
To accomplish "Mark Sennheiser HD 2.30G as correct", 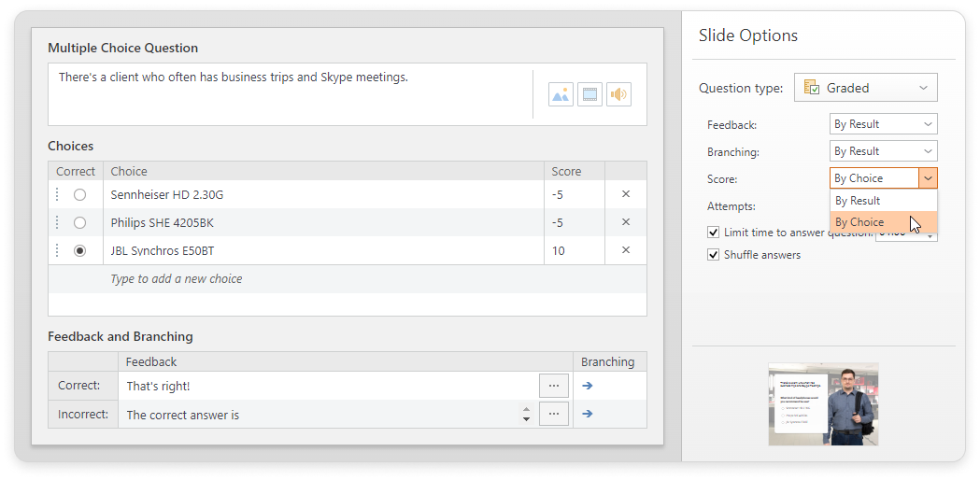I will pyautogui.click(x=79, y=195).
